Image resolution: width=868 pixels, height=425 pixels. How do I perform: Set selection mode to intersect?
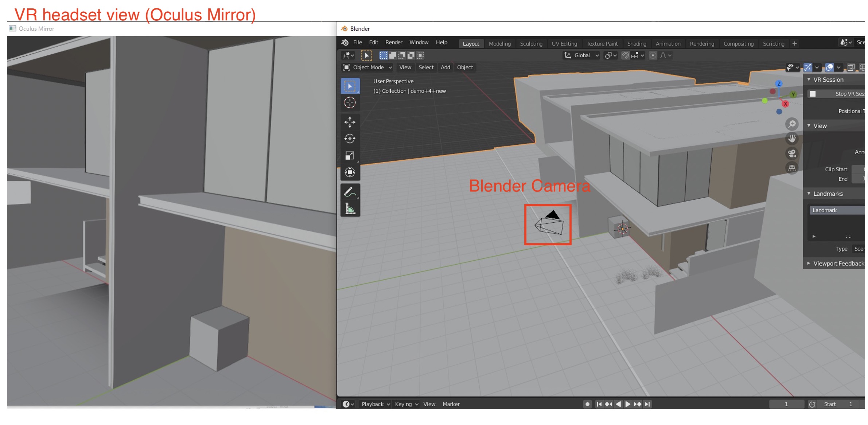420,55
